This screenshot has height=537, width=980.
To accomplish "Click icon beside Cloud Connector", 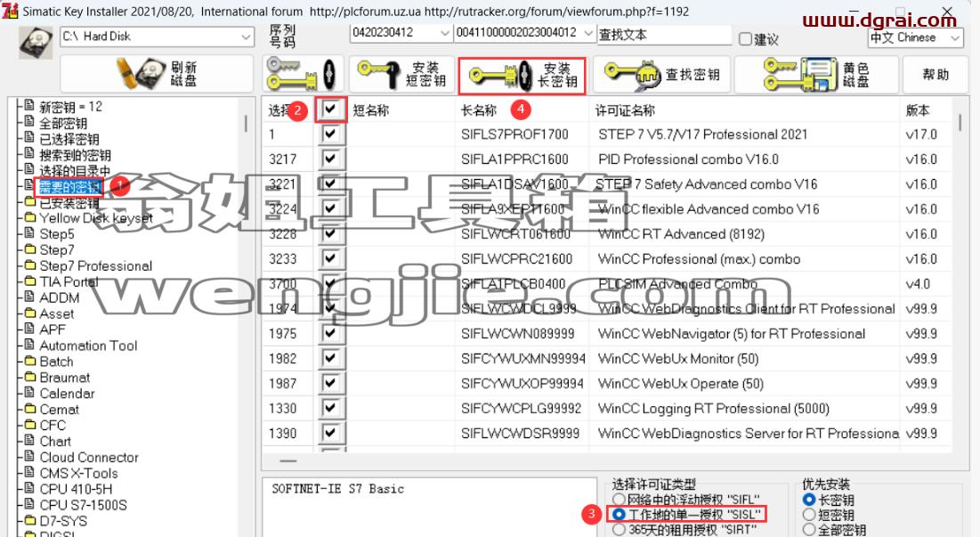I will click(x=29, y=456).
